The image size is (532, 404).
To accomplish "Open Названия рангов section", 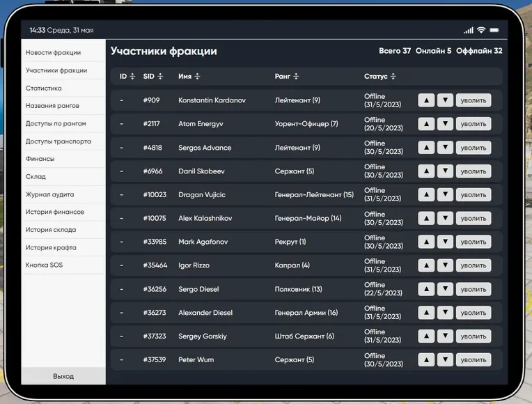I will coord(63,106).
